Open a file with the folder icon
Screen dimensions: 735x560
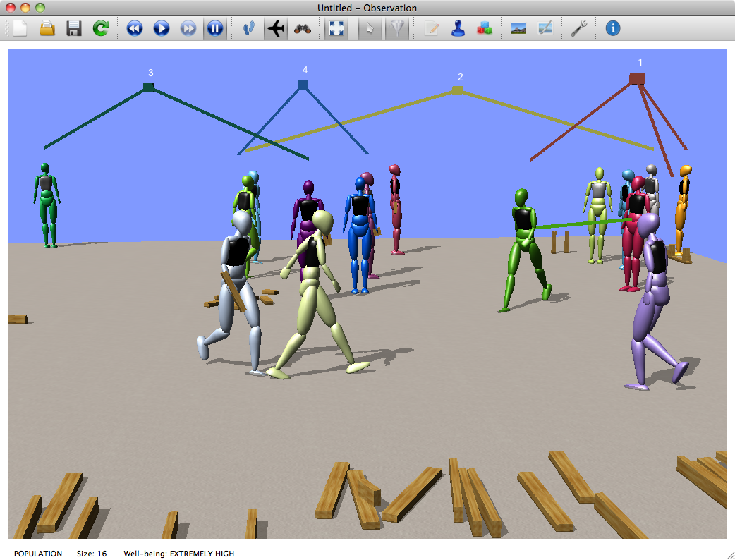(47, 28)
